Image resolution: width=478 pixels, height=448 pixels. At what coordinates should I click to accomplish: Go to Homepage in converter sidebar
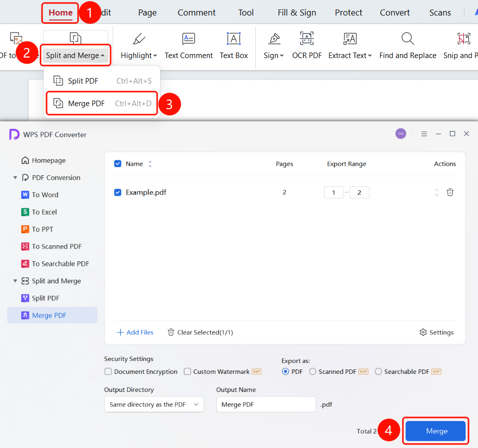point(44,160)
